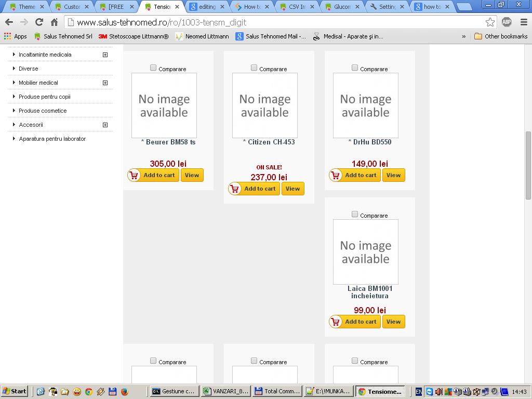
Task: Switch to the editing Google tab
Action: click(207, 7)
